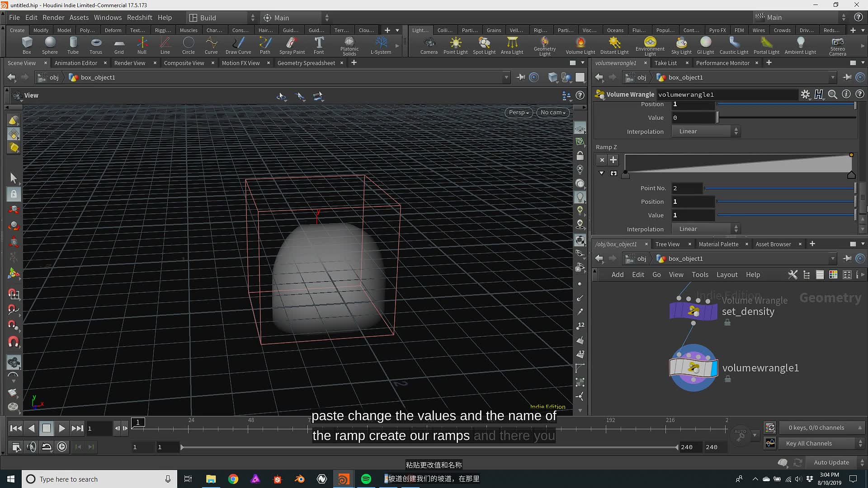Viewport: 868px width, 488px height.
Task: Open Tools menu in network editor
Action: tap(700, 275)
